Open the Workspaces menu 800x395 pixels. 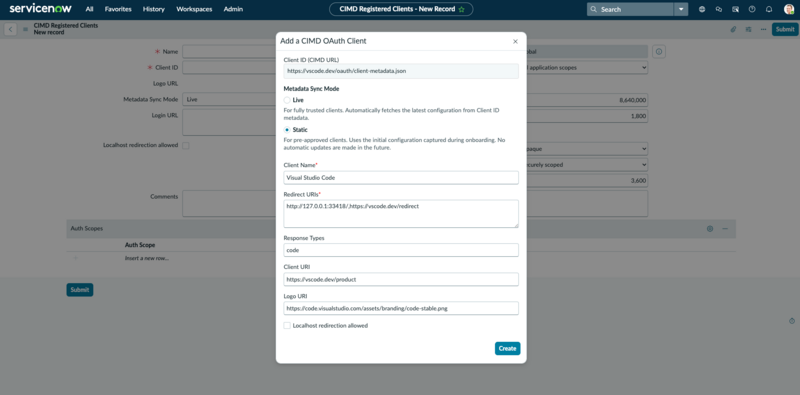tap(194, 9)
